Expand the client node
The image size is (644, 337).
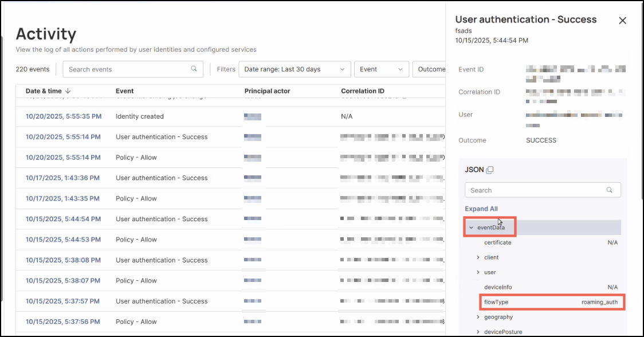[x=478, y=257]
